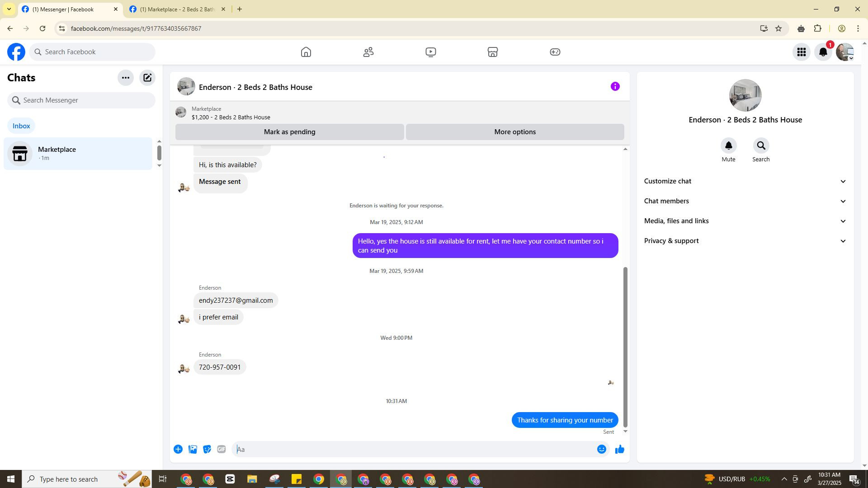This screenshot has width=868, height=488.
Task: Open conversation information icon
Action: tap(615, 86)
